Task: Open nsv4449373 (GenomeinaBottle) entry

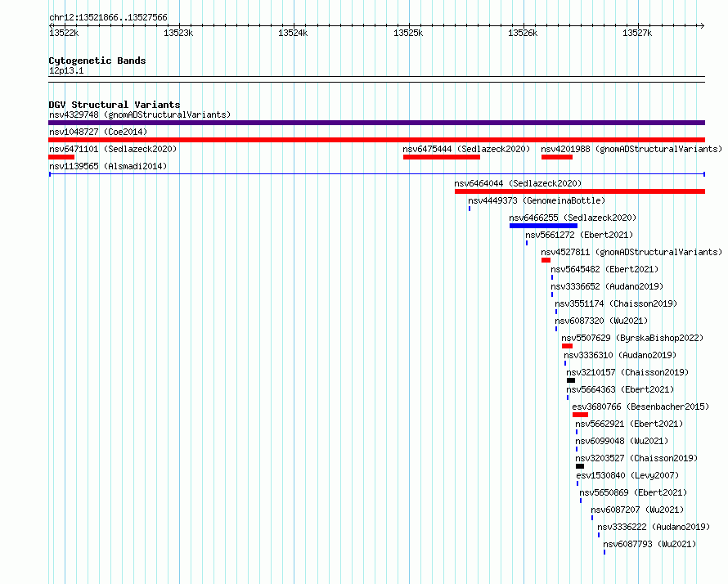Action: [x=537, y=200]
